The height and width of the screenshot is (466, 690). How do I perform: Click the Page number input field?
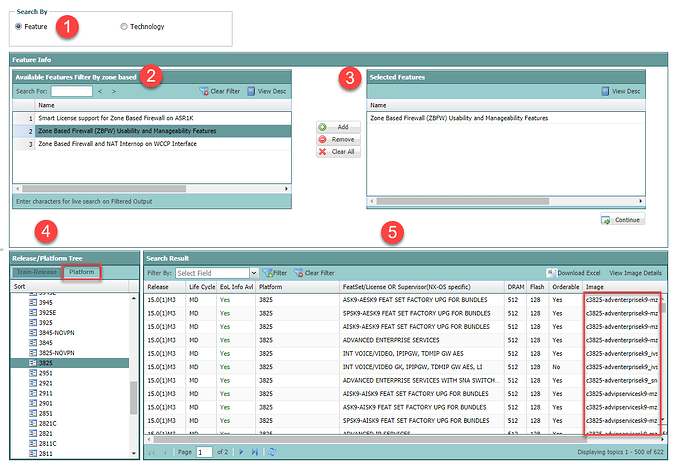pyautogui.click(x=204, y=452)
